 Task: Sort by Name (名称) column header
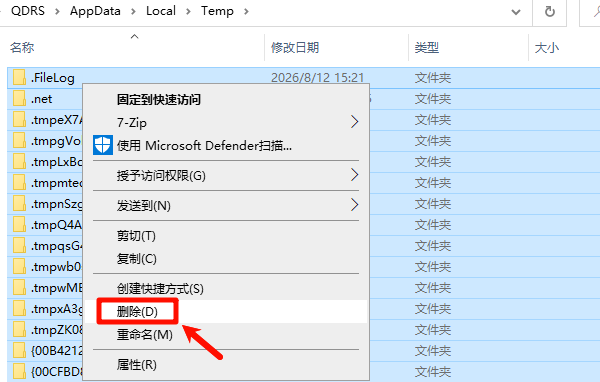(22, 47)
